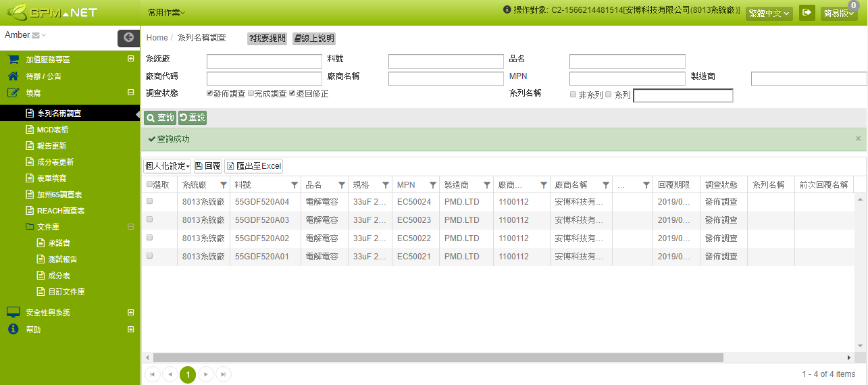
Task: Click the 查詢 search button
Action: [x=160, y=118]
